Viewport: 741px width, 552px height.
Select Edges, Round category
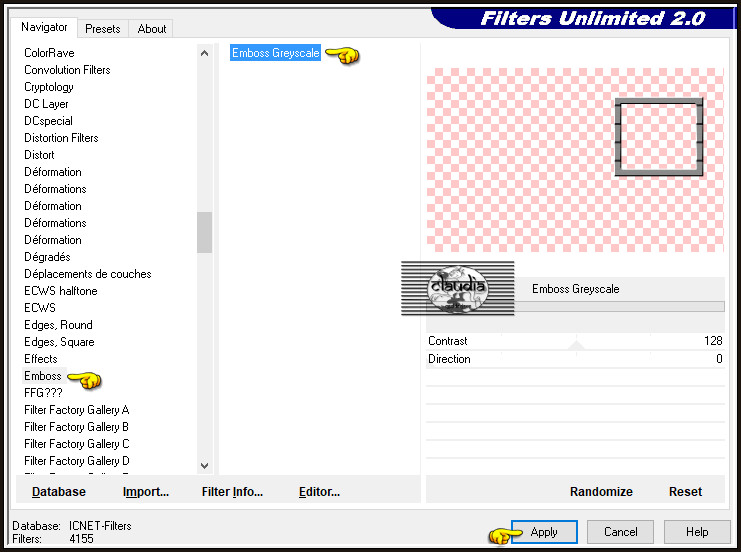point(58,325)
